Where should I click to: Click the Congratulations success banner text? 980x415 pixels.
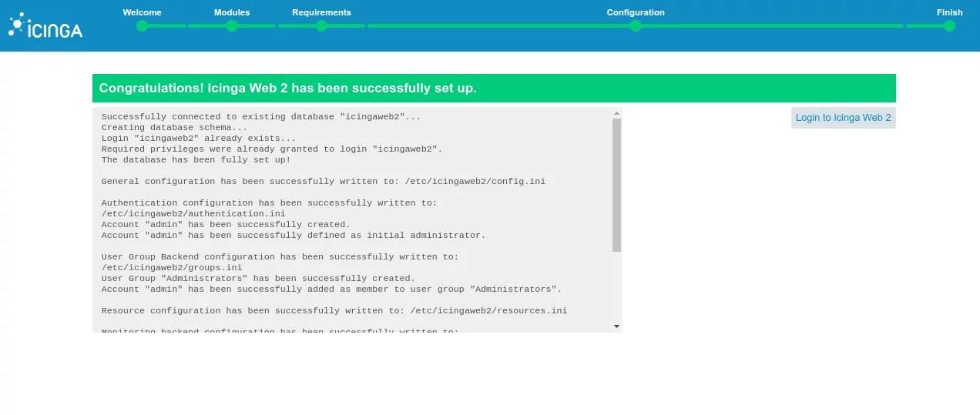[288, 88]
